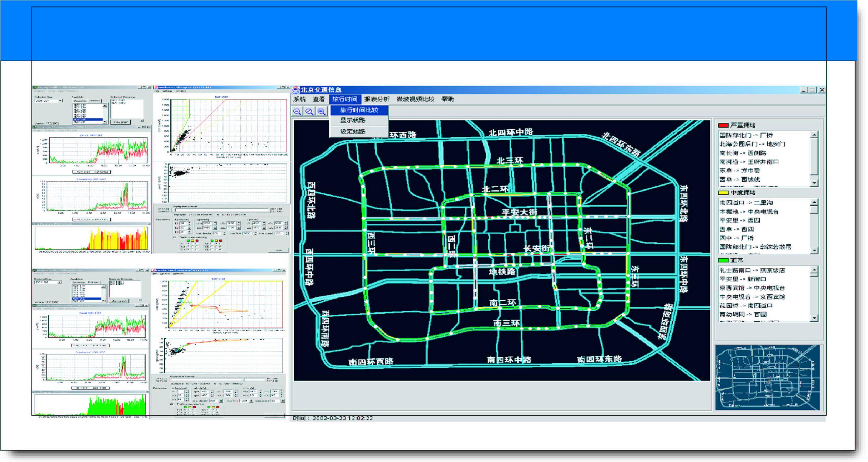Viewport: 868px width, 462px height.
Task: Select TS4 yellow radio in upper Fundamental Diagram
Action: (x=216, y=243)
